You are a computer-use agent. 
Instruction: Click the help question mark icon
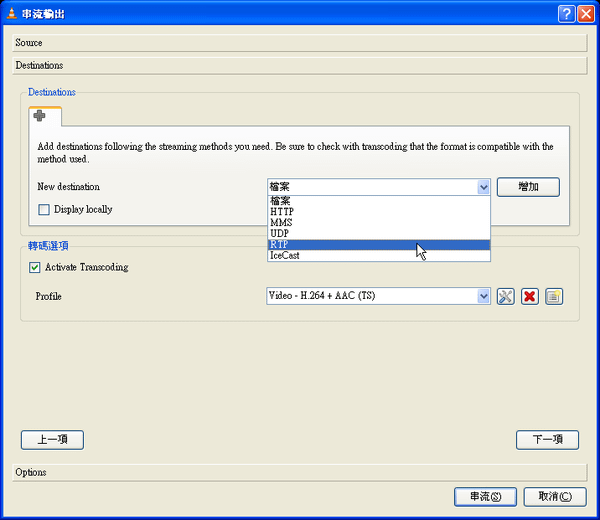pos(566,14)
